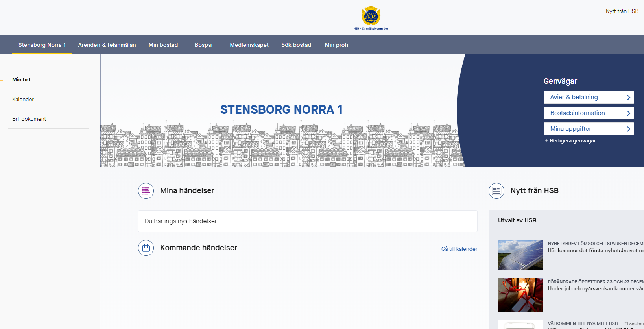The image size is (644, 329).
Task: Open Brf-dokument in the sidebar
Action: 29,119
